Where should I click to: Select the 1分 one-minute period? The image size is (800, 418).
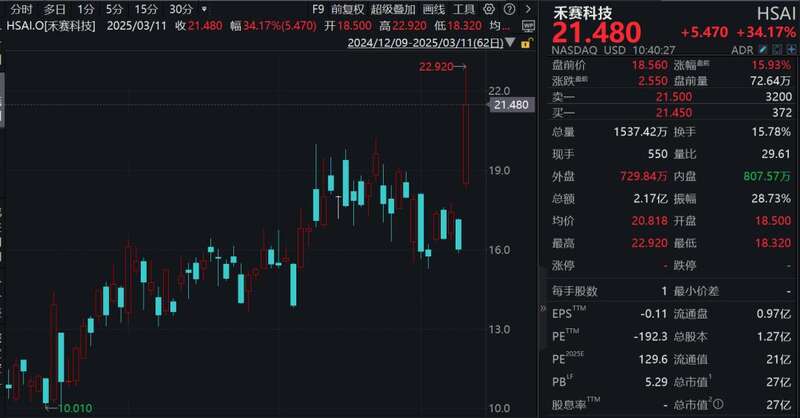[x=86, y=9]
